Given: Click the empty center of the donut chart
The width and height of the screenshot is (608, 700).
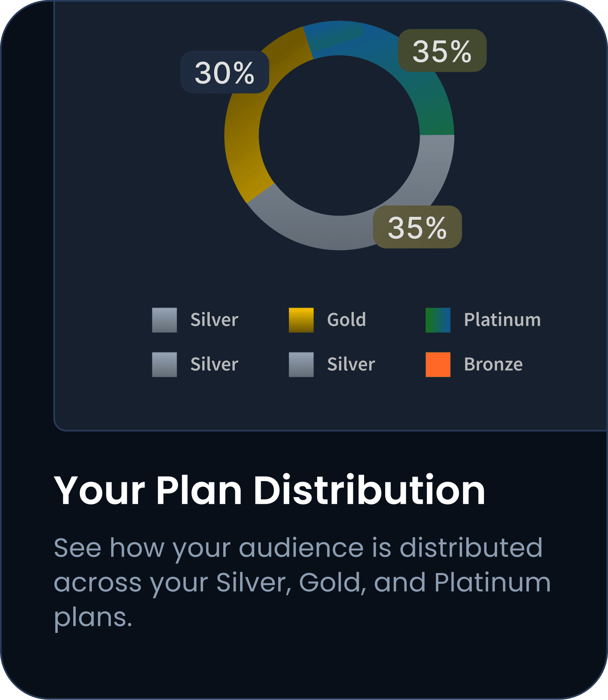Looking at the screenshot, I should coord(339,135).
